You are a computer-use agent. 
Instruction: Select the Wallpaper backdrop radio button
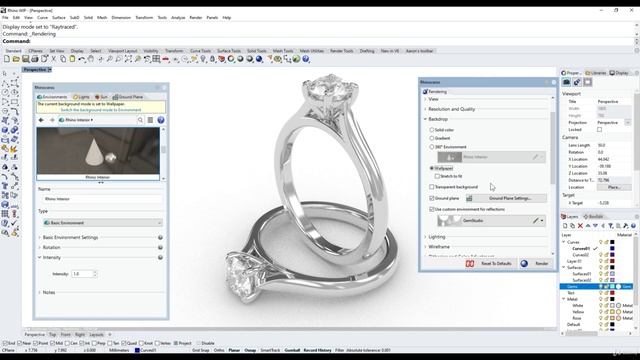(431, 168)
